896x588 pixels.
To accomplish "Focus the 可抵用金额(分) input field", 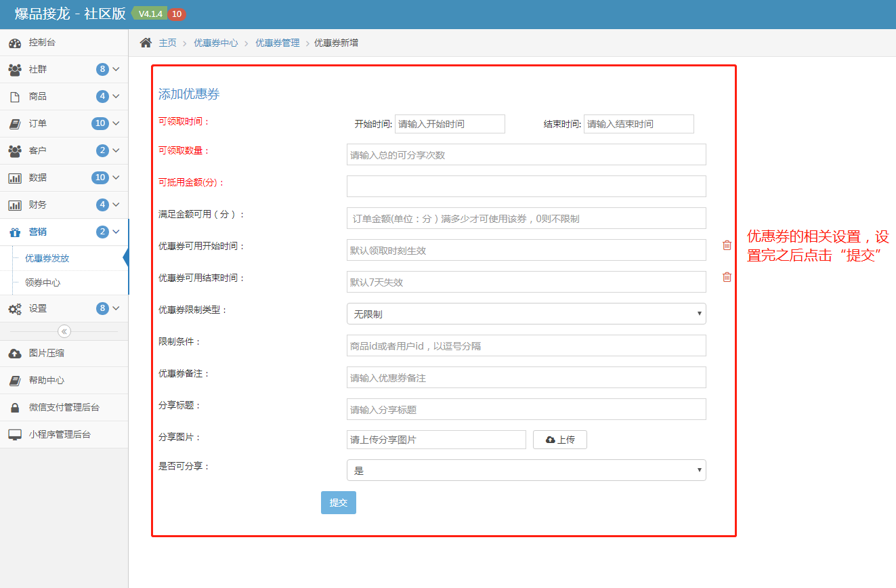I will click(526, 186).
